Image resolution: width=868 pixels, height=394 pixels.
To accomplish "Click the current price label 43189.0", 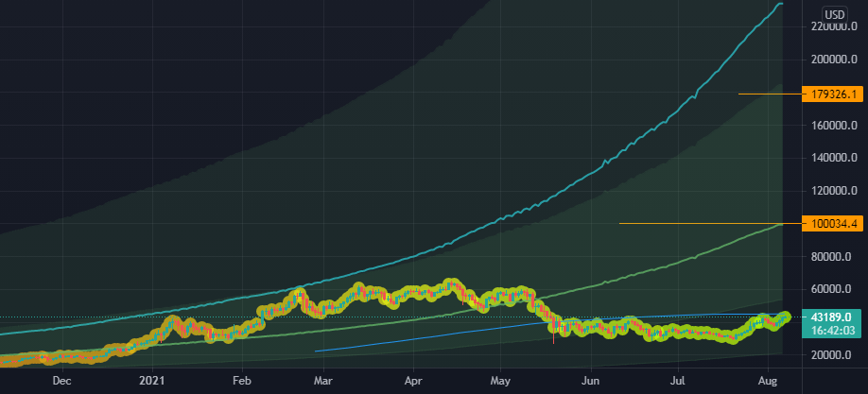I will [x=832, y=317].
